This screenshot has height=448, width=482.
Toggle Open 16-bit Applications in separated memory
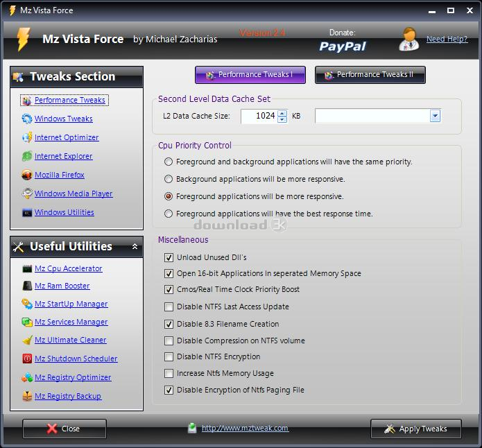click(169, 273)
